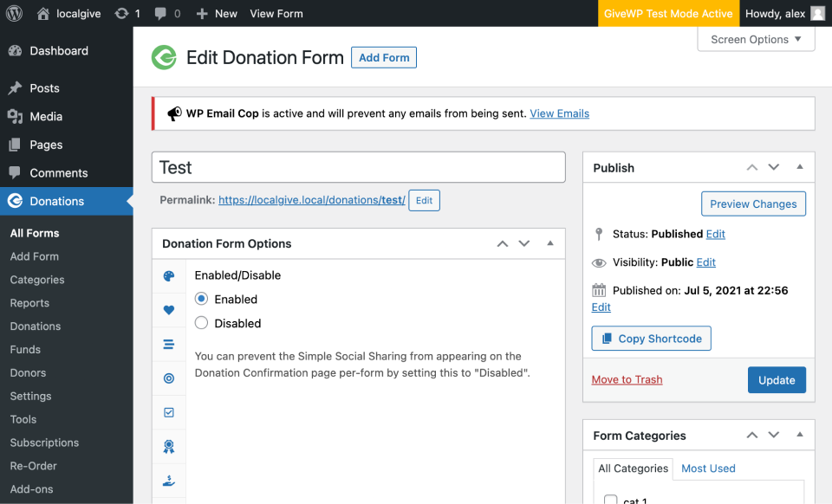The width and height of the screenshot is (832, 504).
Task: Click the calendar icon by Published on
Action: pyautogui.click(x=599, y=290)
